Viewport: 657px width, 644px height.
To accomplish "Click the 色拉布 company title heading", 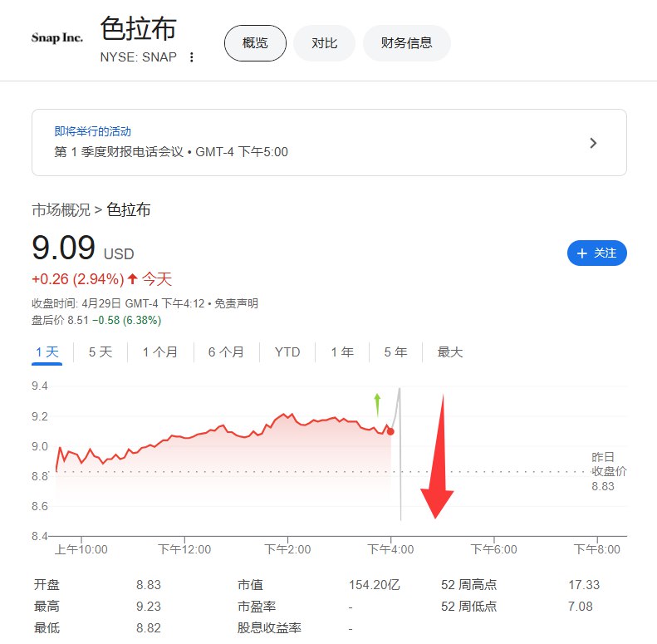I will pos(138,28).
